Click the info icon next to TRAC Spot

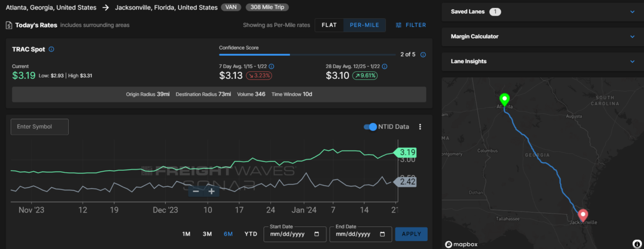52,49
